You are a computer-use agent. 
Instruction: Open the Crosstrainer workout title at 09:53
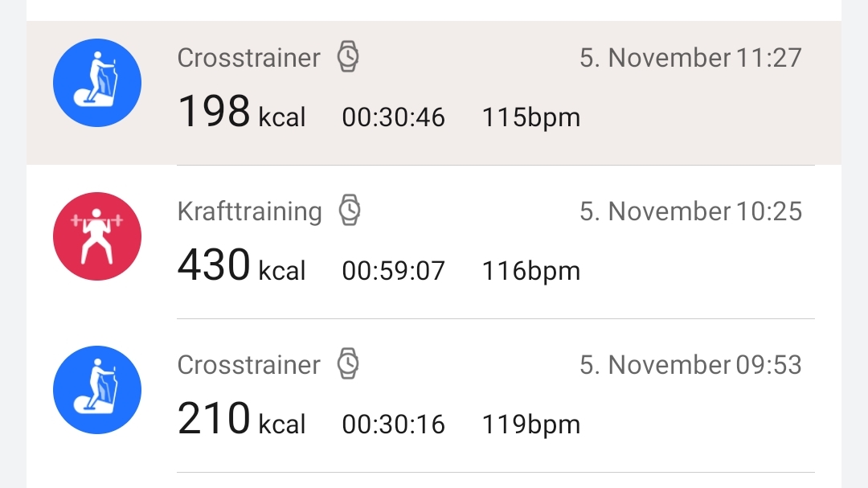pos(248,364)
